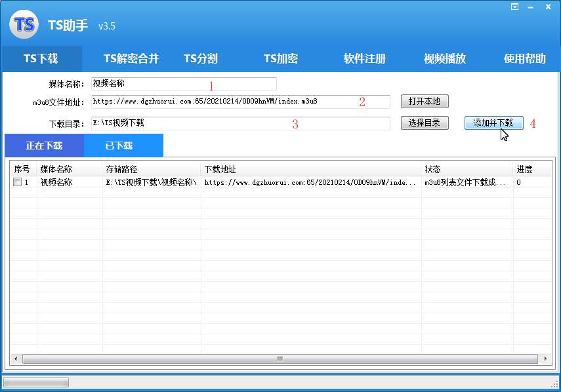
Task: Click the 添加并下载 button
Action: [x=493, y=123]
